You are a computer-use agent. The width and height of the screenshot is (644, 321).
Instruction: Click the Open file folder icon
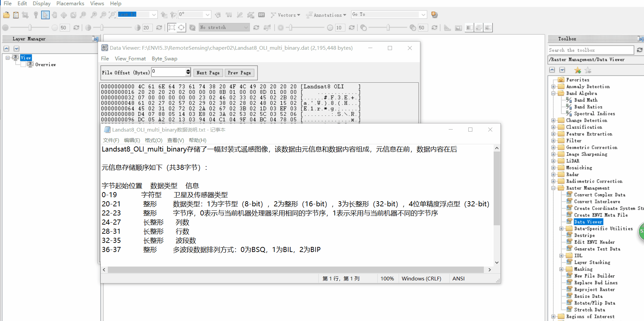(x=6, y=15)
